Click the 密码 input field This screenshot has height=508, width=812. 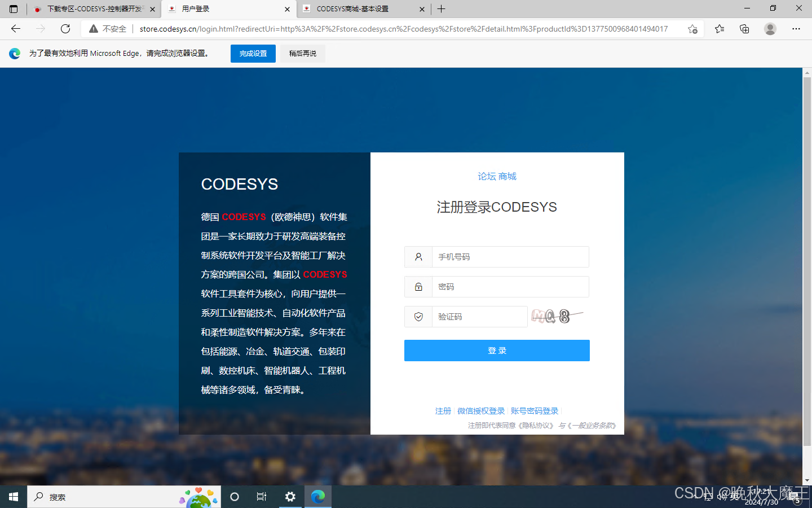[510, 287]
